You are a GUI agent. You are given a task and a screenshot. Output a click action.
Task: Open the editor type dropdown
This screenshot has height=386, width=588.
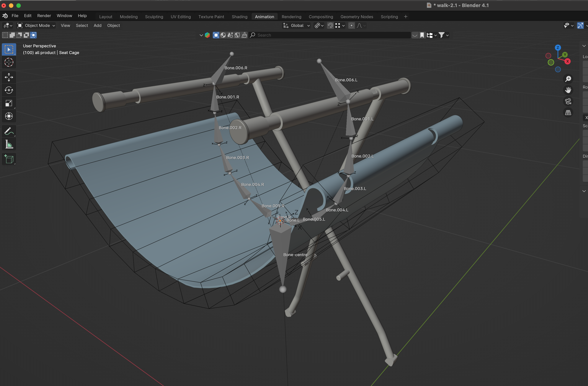coord(8,25)
